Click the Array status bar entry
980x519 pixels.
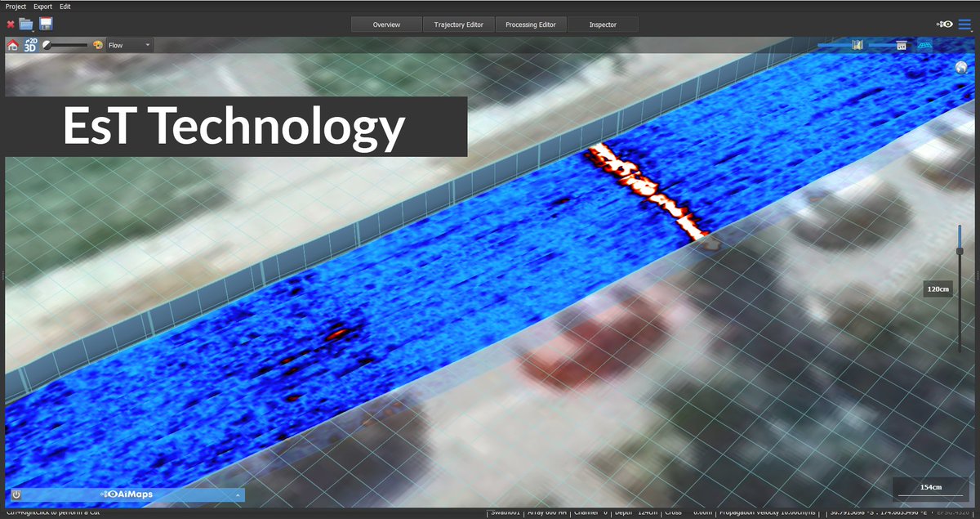point(547,513)
